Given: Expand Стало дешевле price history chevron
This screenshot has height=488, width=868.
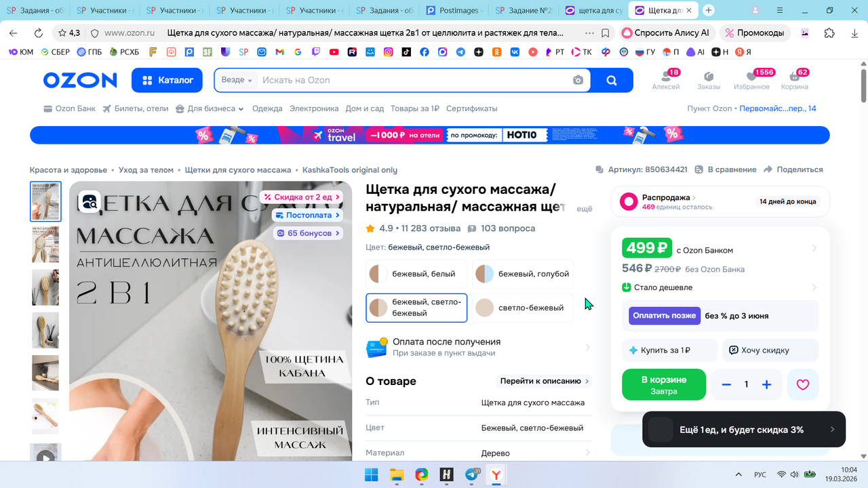Looking at the screenshot, I should (x=814, y=287).
